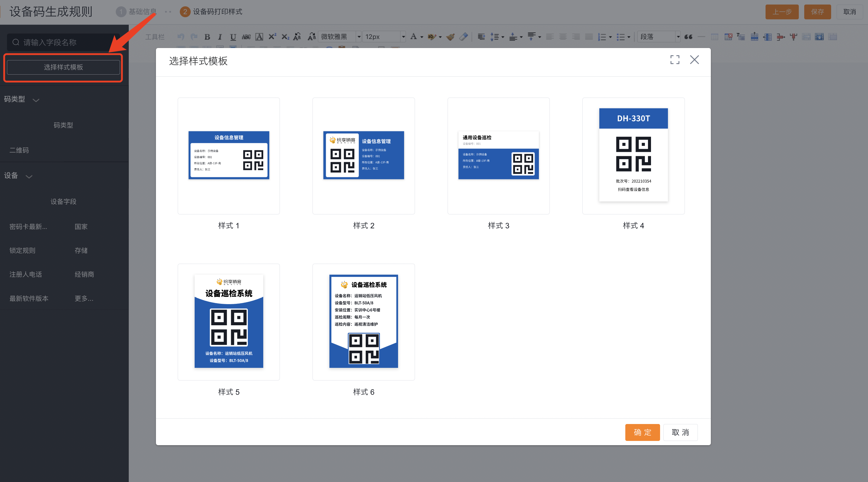Viewport: 868px width, 482px height.
Task: Click the undo arrow in the editor toolbar
Action: pyautogui.click(x=181, y=37)
